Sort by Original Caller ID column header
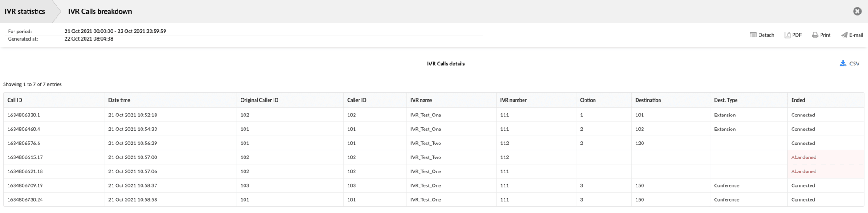 [x=259, y=100]
